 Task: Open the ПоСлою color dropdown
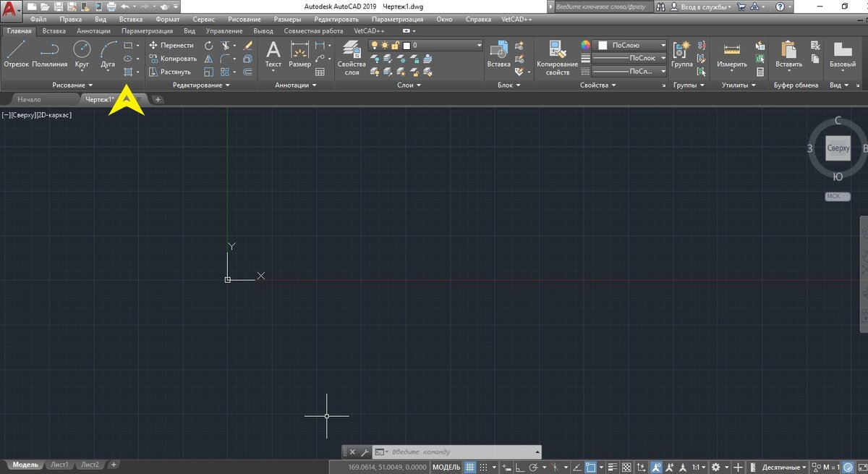630,45
